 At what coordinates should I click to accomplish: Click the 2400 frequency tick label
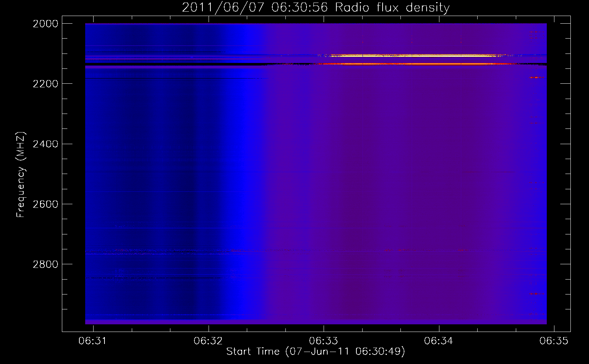[46, 144]
